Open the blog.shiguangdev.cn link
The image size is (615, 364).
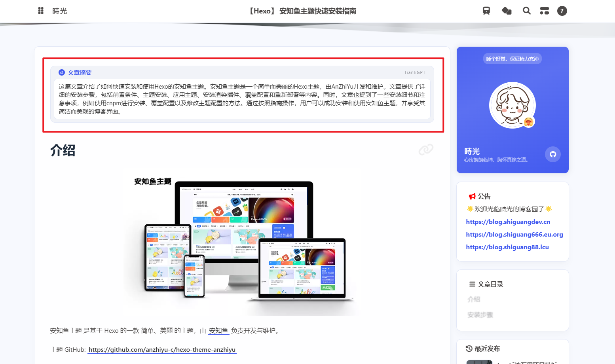[508, 222]
